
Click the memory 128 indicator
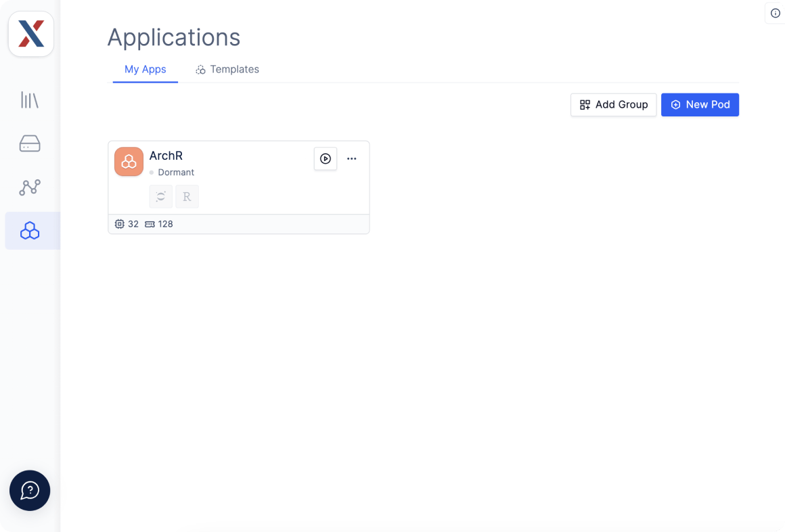tap(159, 224)
